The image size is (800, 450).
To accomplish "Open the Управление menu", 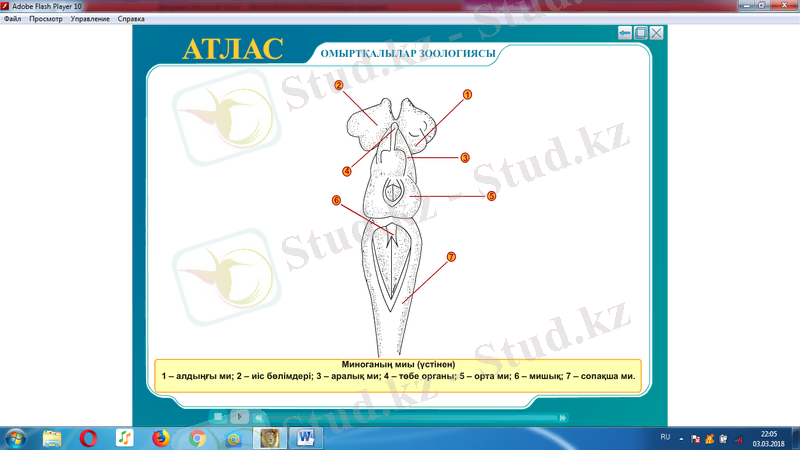I will click(90, 19).
